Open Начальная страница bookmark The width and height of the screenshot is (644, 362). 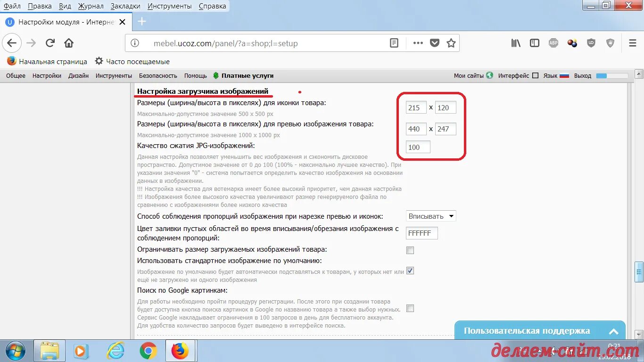[47, 61]
